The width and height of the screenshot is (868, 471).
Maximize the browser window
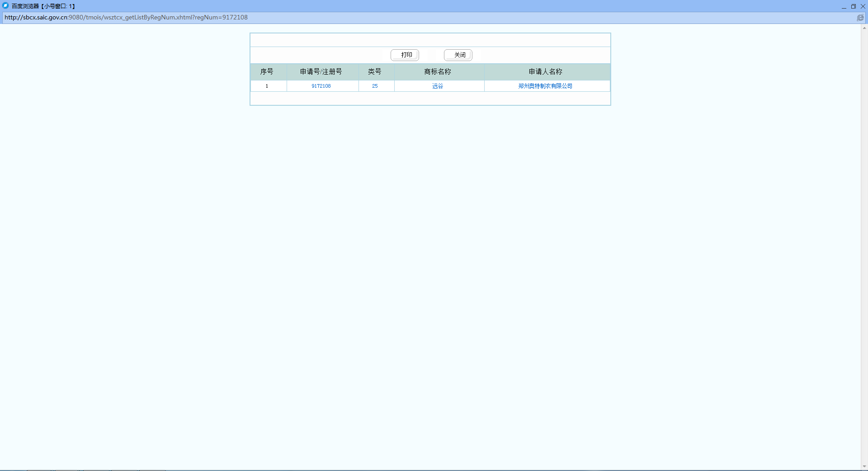(854, 6)
